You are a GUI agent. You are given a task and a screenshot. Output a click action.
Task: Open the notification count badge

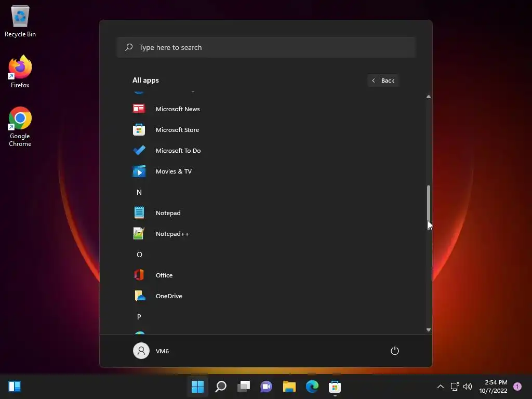click(x=517, y=387)
